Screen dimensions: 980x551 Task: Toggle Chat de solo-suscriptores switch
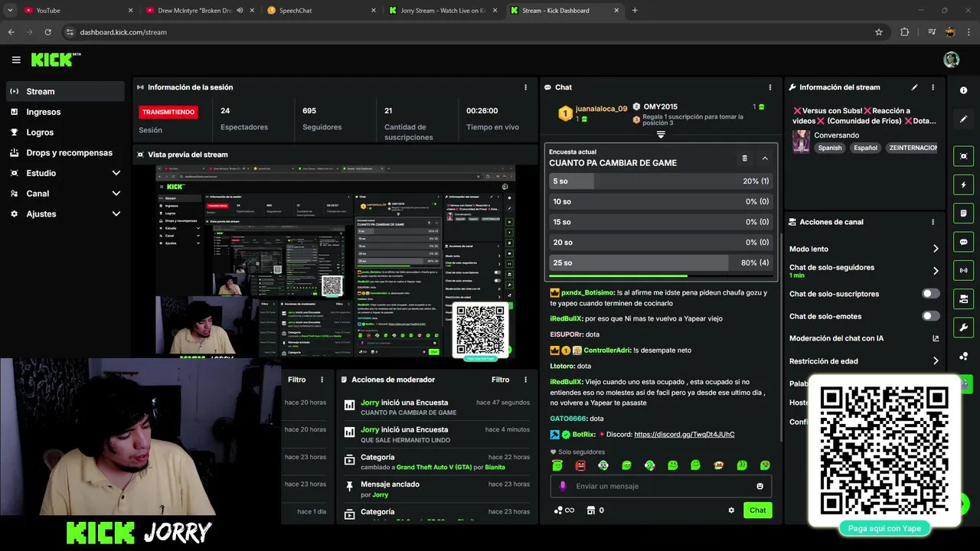931,294
